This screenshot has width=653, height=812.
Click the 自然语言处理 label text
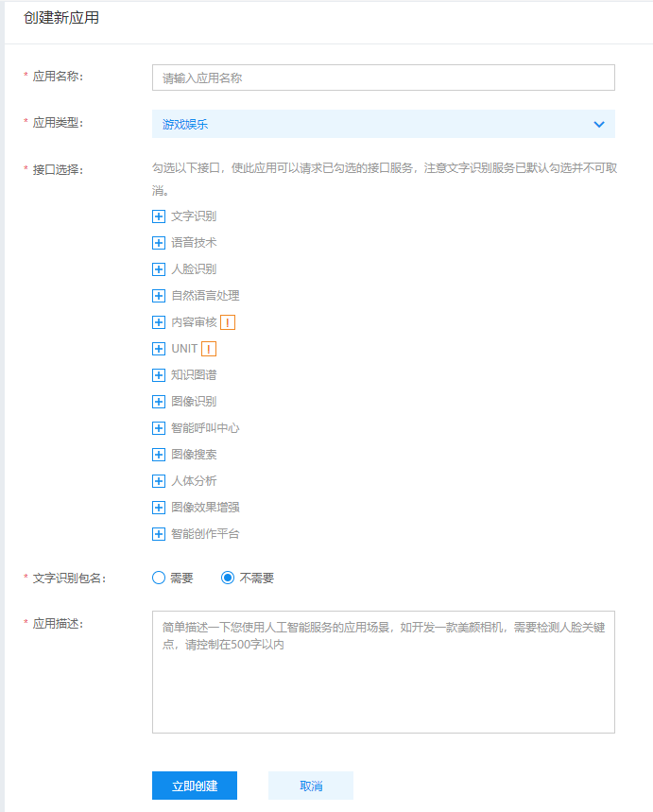[205, 296]
